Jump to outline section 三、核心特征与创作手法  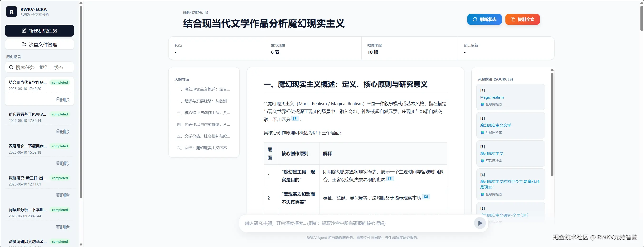(x=203, y=113)
